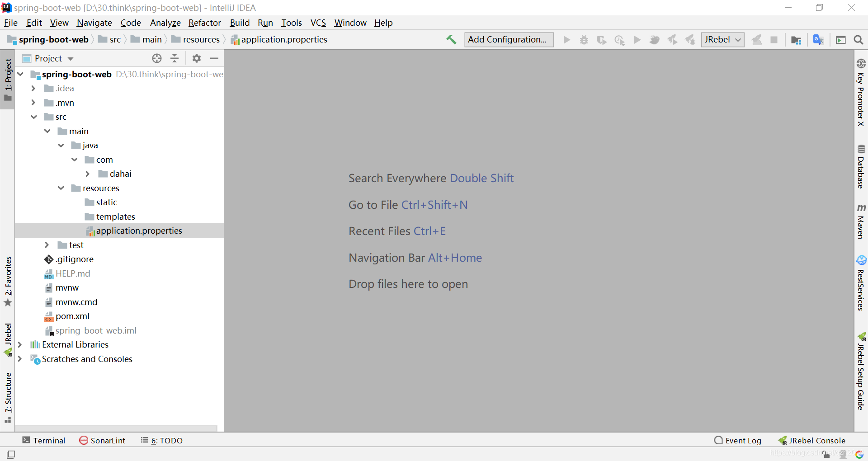This screenshot has width=868, height=461.
Task: Click resources in the navigation breadcrumb
Action: click(x=201, y=40)
